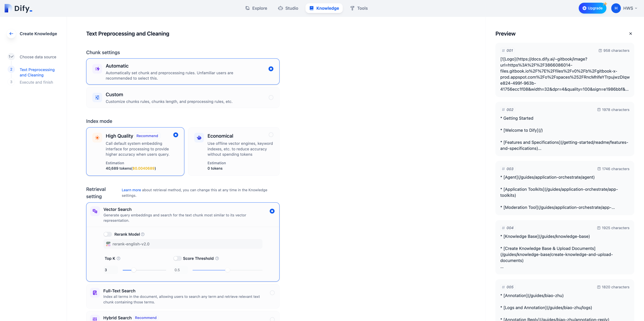This screenshot has width=644, height=321.
Task: Click the Economical index mode icon
Action: point(199,138)
